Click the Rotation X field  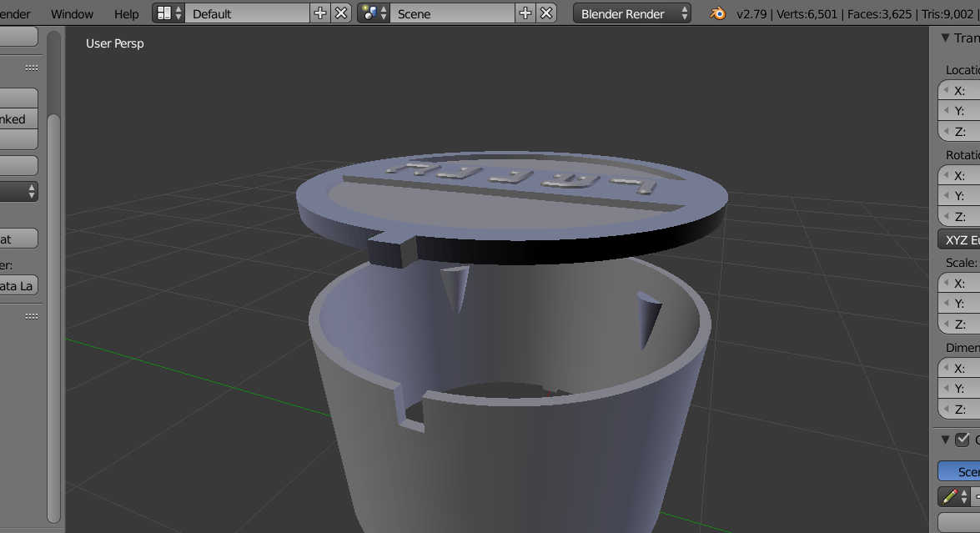(x=959, y=176)
